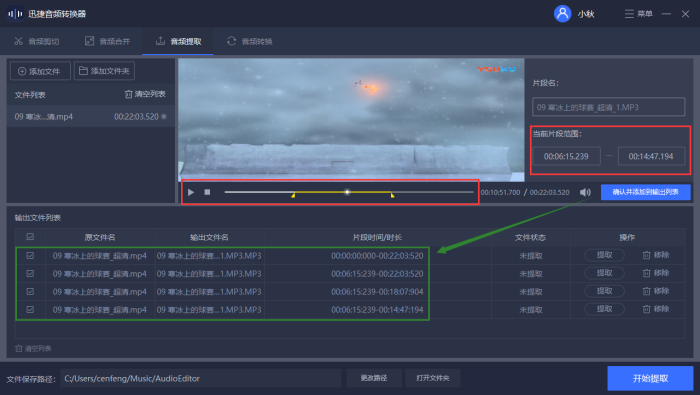Stop the video playback
The width and height of the screenshot is (700, 395).
[207, 192]
